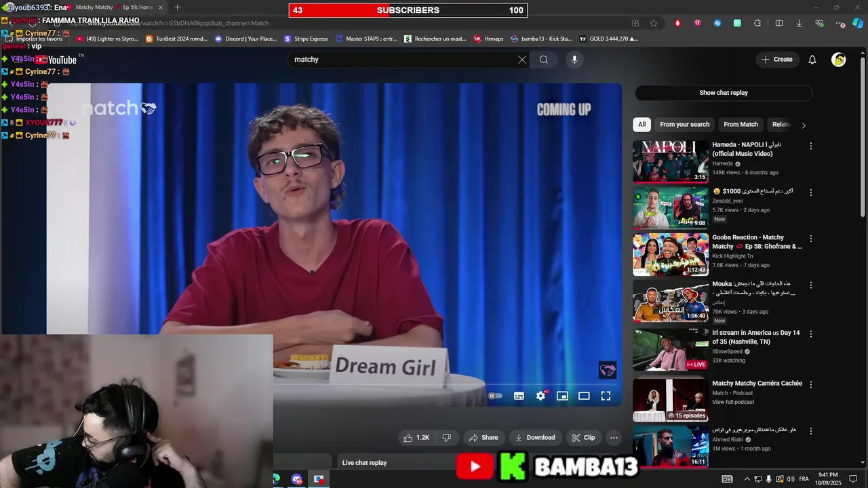Open browser settings and more ellipsis
868x488 pixels.
point(841,23)
